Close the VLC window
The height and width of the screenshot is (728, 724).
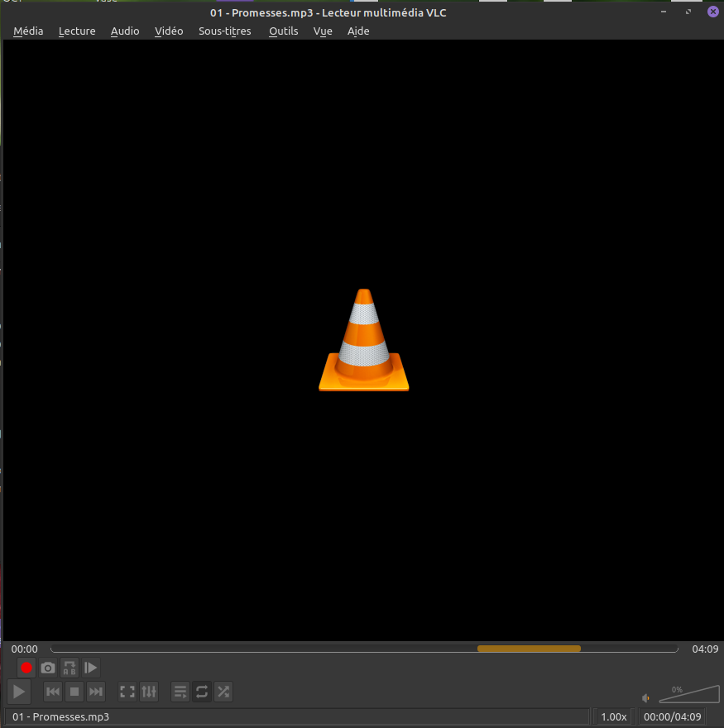pos(713,12)
